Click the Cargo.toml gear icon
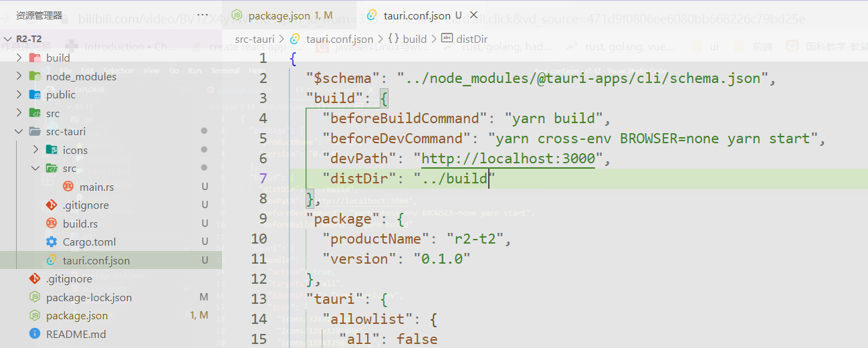868x348 pixels. point(51,242)
